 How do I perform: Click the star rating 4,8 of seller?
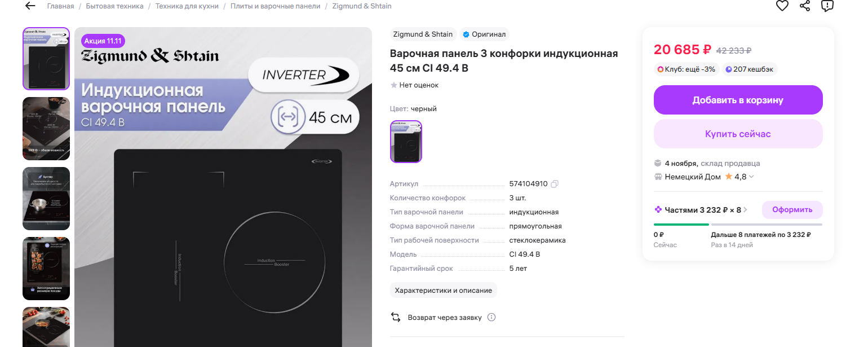click(736, 177)
